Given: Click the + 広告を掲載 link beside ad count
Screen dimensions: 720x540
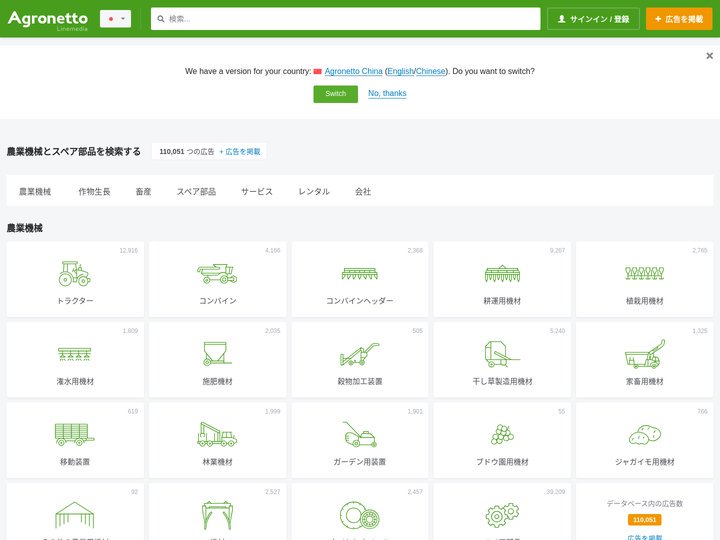Looking at the screenshot, I should [240, 152].
